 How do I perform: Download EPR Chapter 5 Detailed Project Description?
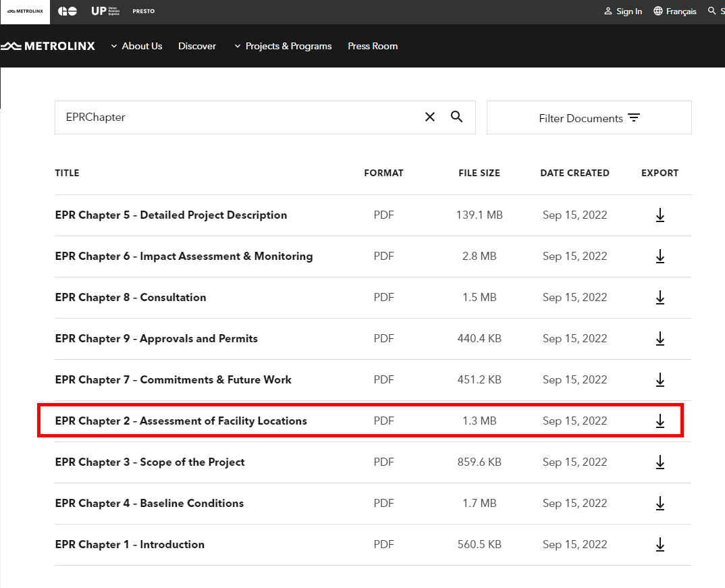(660, 215)
